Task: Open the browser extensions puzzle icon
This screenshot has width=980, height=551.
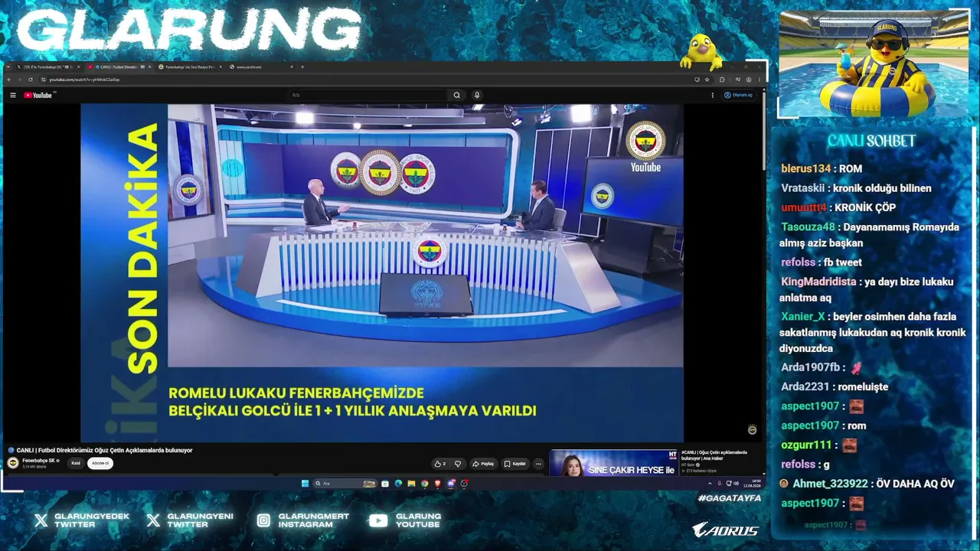Action: (x=722, y=80)
